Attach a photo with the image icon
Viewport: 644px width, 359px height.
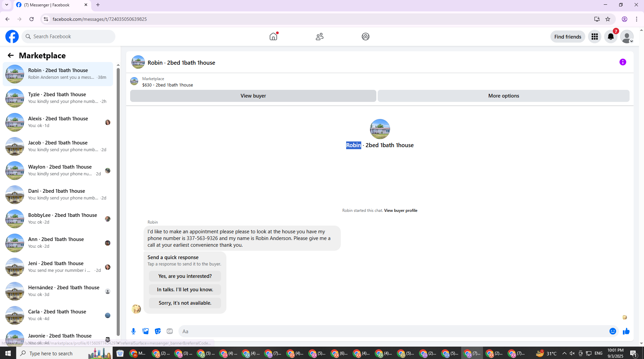coord(146,331)
